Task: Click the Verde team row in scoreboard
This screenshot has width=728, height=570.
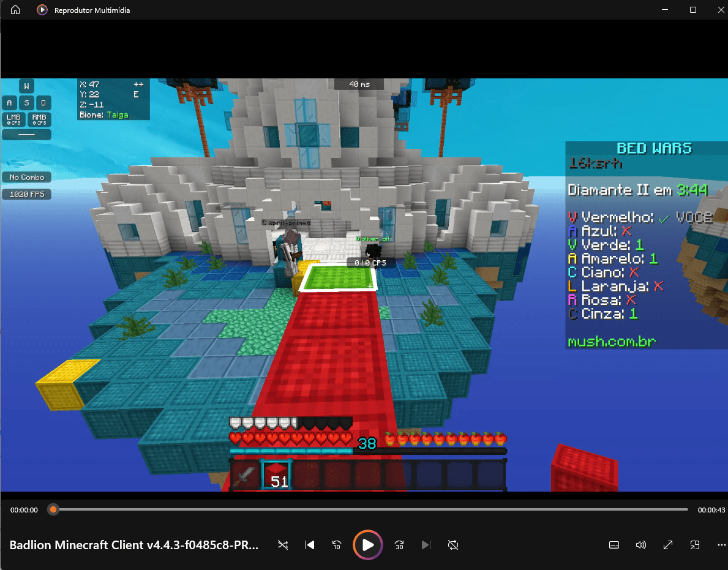Action: tap(606, 245)
